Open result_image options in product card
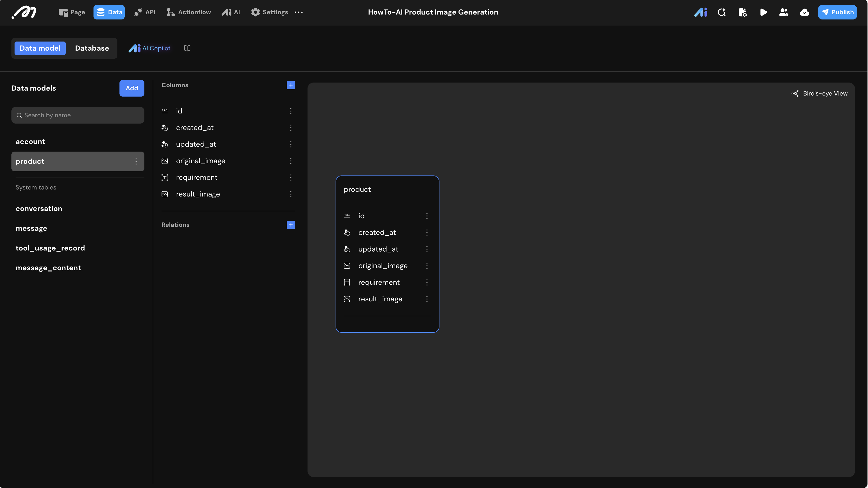The width and height of the screenshot is (868, 488). [426, 299]
